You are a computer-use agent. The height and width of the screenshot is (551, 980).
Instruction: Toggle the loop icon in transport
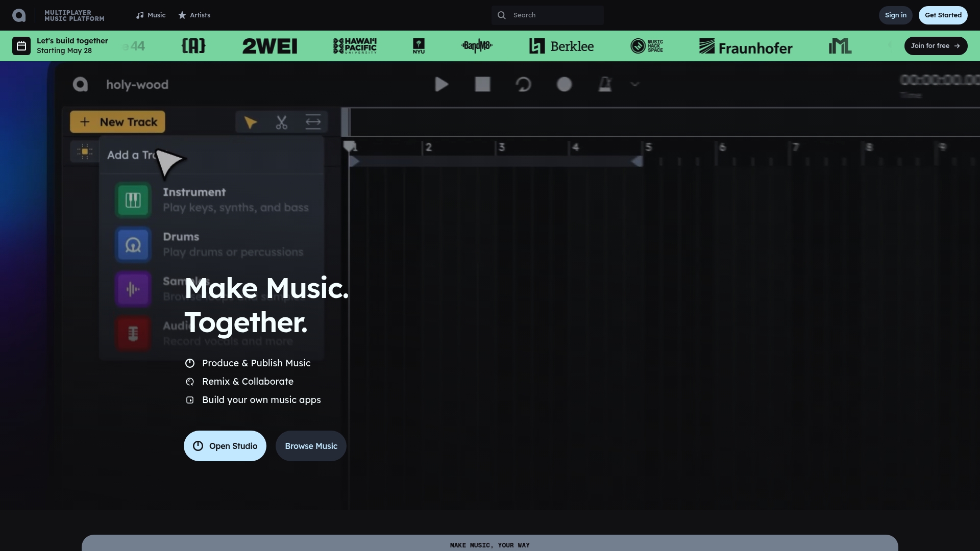click(523, 84)
